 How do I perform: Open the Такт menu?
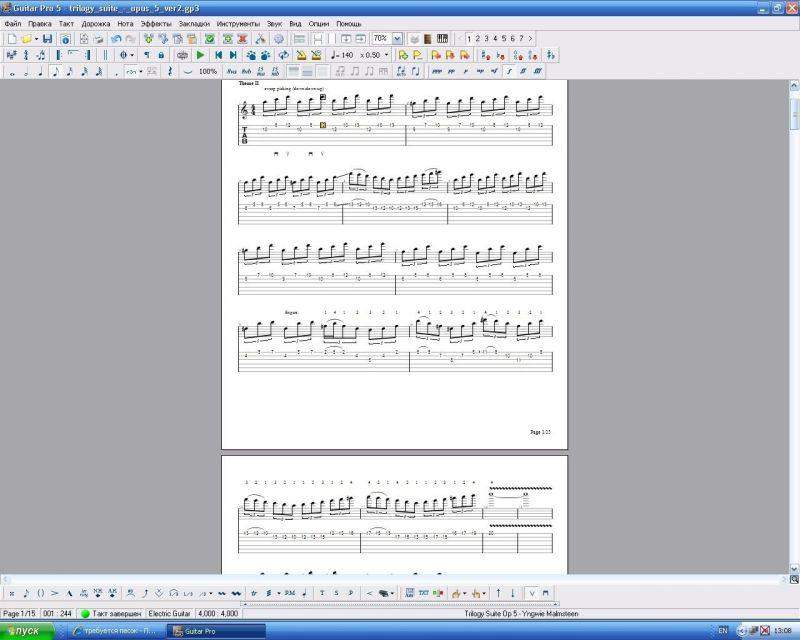(66, 24)
